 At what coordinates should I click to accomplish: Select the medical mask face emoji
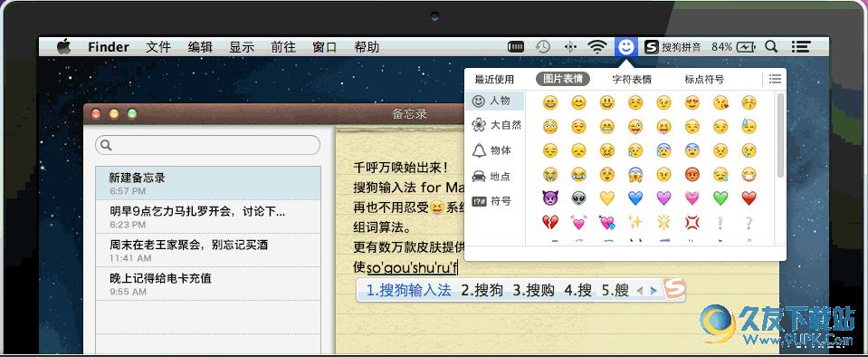(x=749, y=174)
